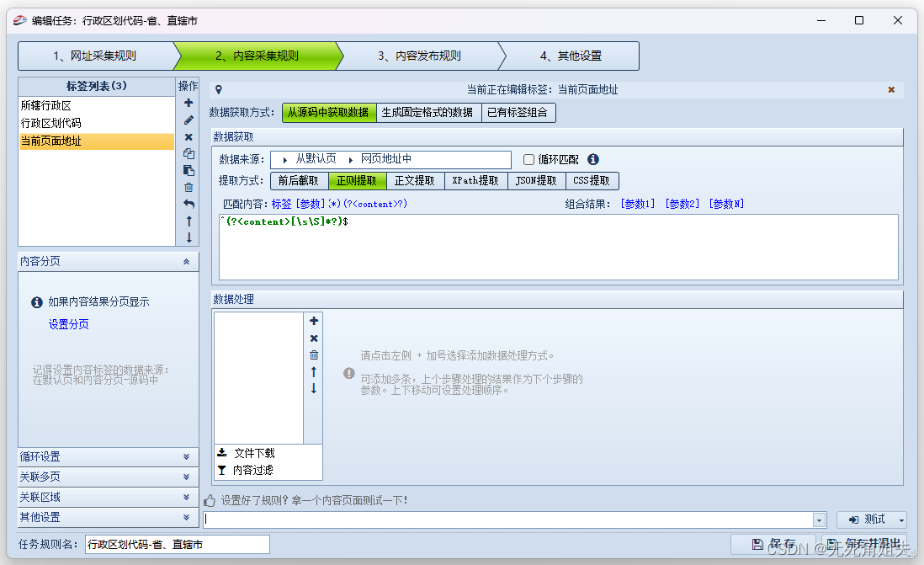Clear data processing steps with trash icon

pyautogui.click(x=314, y=355)
